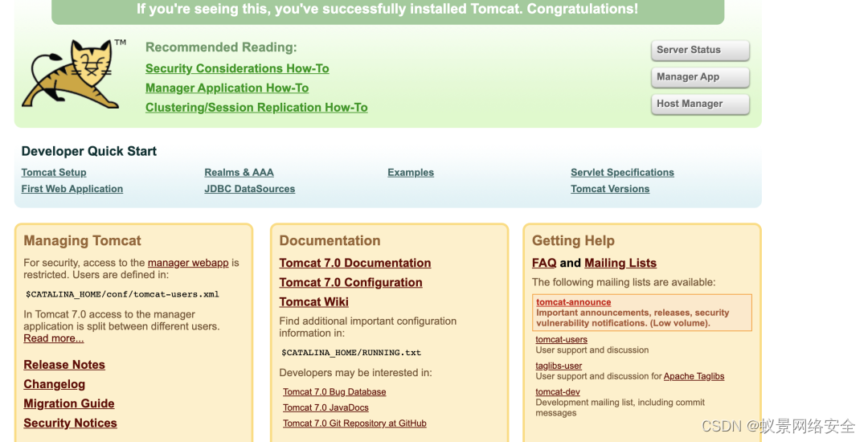Open tomcat-announce mailing list

[x=574, y=302]
